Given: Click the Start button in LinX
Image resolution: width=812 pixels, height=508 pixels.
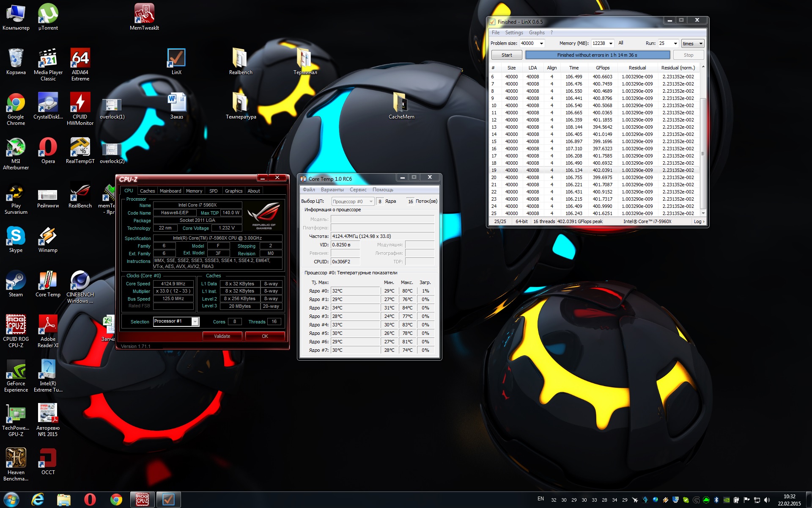Looking at the screenshot, I should click(x=507, y=55).
